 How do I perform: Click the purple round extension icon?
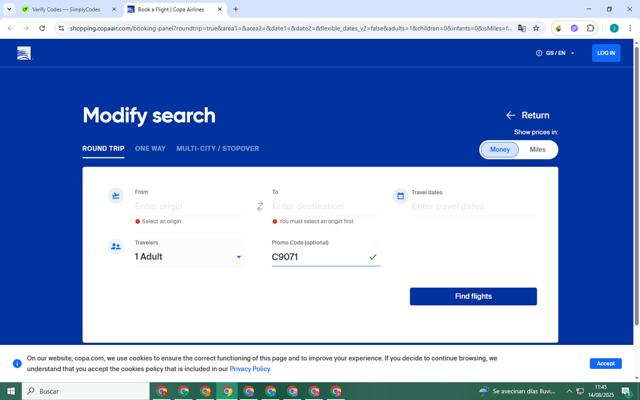(x=574, y=28)
